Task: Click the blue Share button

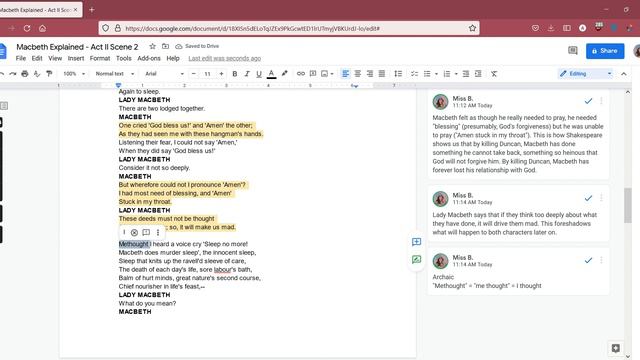Action: pyautogui.click(x=605, y=51)
